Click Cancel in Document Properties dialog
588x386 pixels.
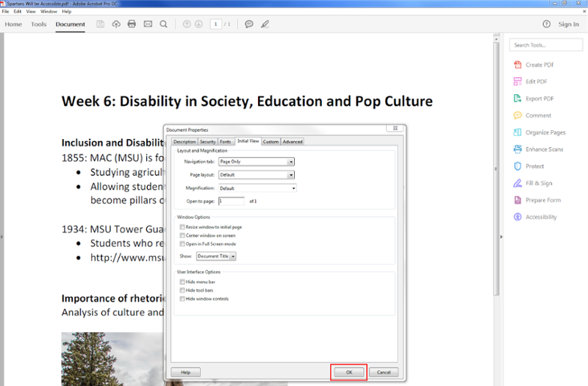pos(384,372)
